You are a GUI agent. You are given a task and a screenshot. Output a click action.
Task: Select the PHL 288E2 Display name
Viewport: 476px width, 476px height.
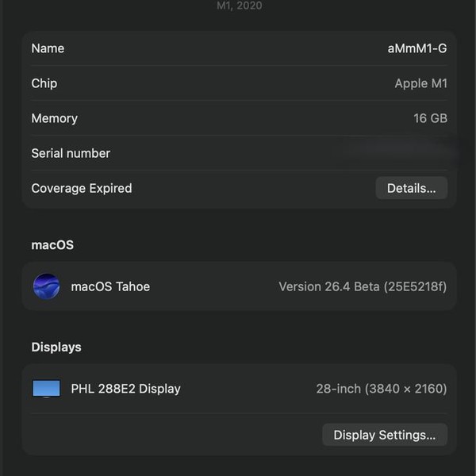(x=125, y=389)
